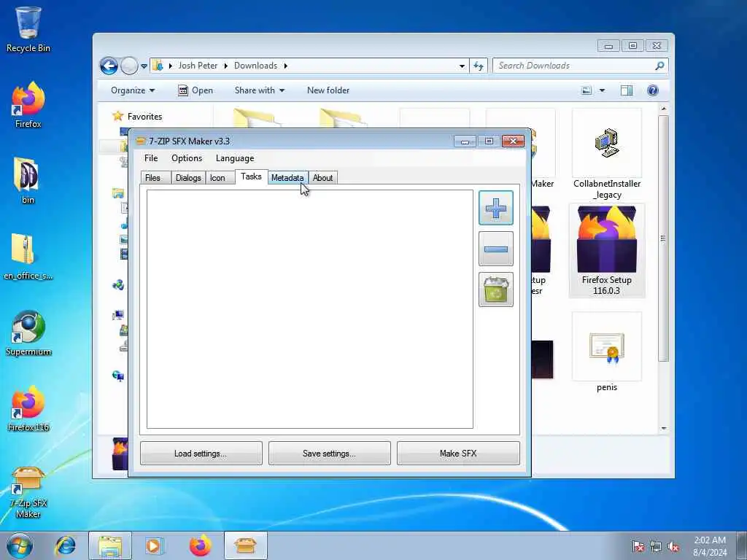The image size is (747, 560).
Task: Open Windows Media Player from the taskbar
Action: 155,545
